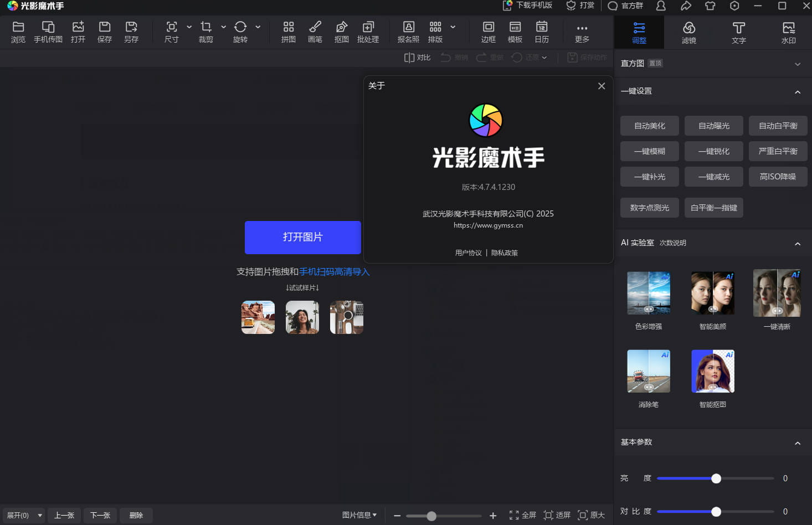Collapse the 一键设置 section

pyautogui.click(x=798, y=91)
